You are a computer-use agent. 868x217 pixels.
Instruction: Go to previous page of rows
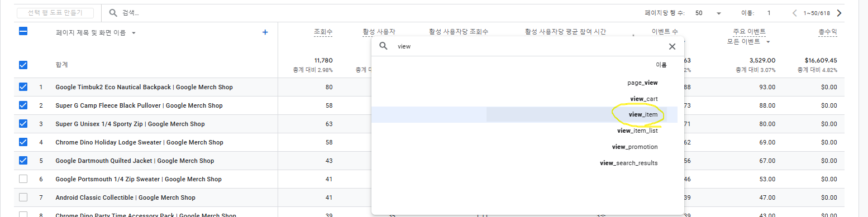click(794, 13)
